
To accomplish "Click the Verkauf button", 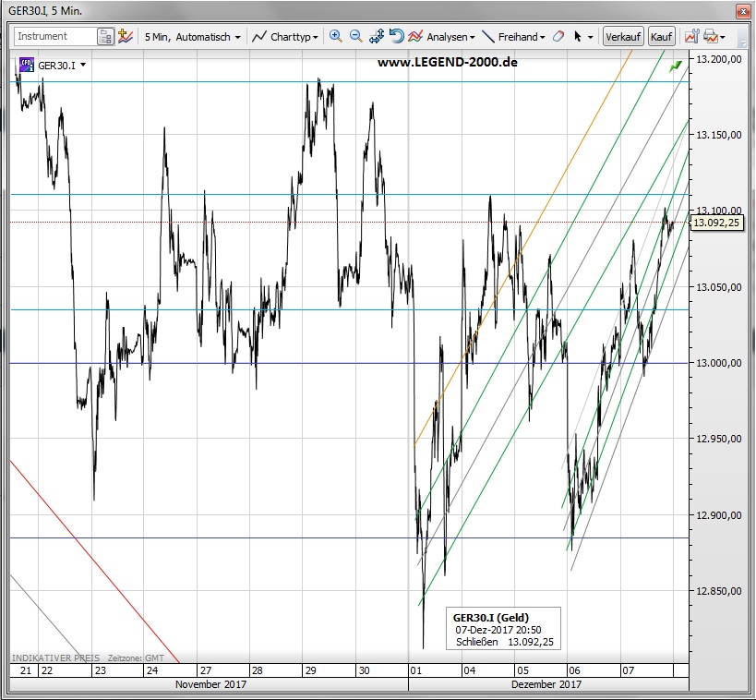I will [623, 37].
